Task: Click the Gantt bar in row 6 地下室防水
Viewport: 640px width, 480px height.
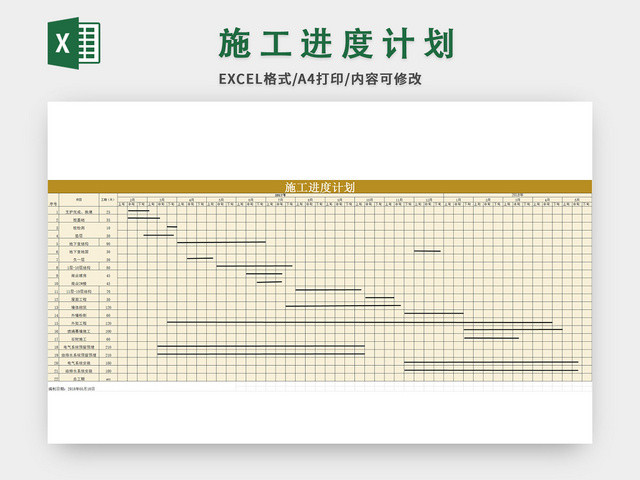Action: point(427,251)
